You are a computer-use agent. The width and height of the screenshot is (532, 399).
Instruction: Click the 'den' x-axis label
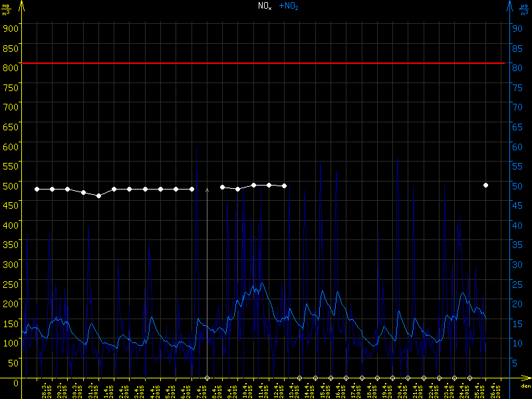[525, 386]
